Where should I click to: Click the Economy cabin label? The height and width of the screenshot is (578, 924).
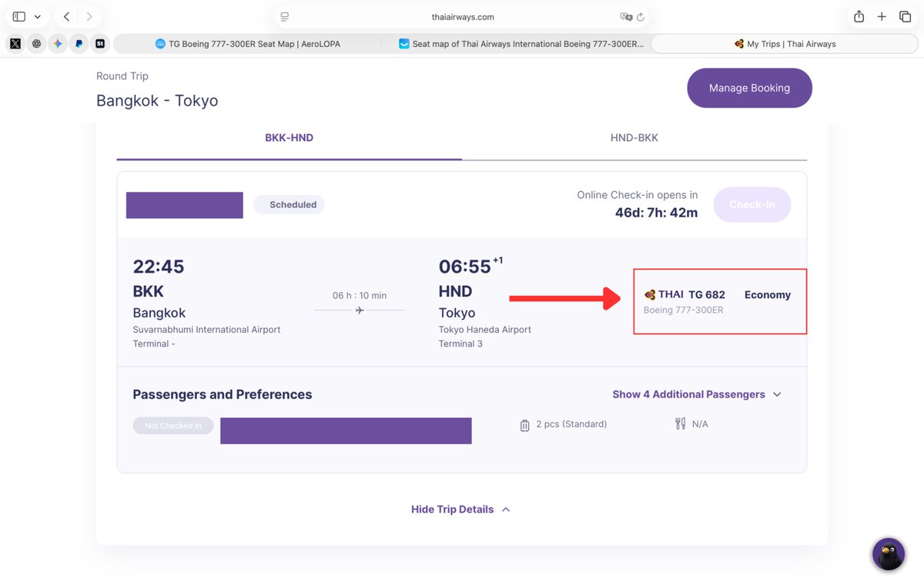click(768, 294)
